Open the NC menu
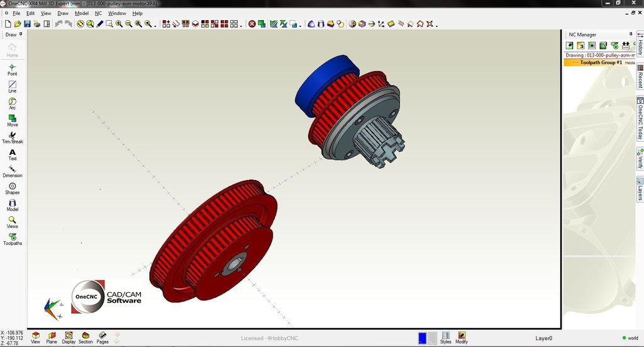The height and width of the screenshot is (347, 644). pyautogui.click(x=98, y=13)
